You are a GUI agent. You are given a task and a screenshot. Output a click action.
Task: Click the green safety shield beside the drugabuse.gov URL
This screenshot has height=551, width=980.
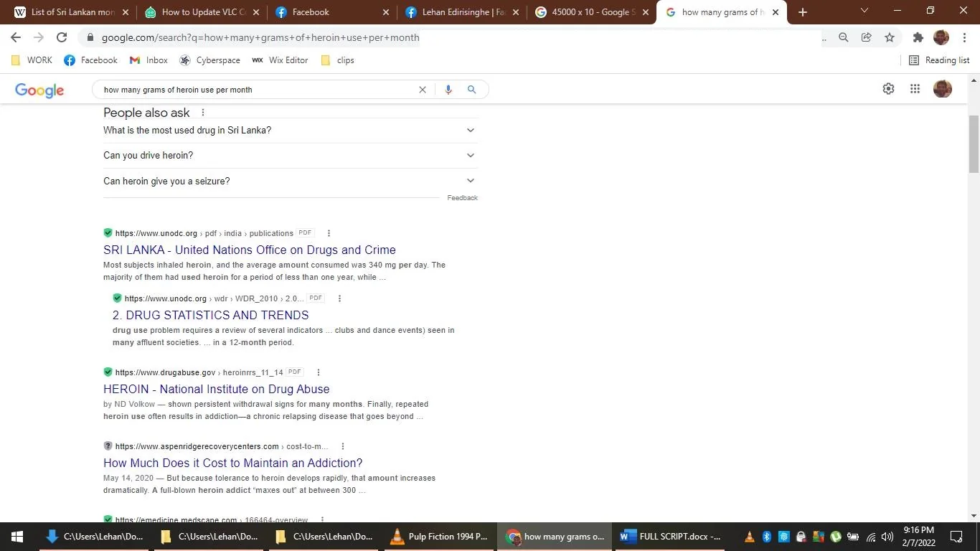pos(108,372)
